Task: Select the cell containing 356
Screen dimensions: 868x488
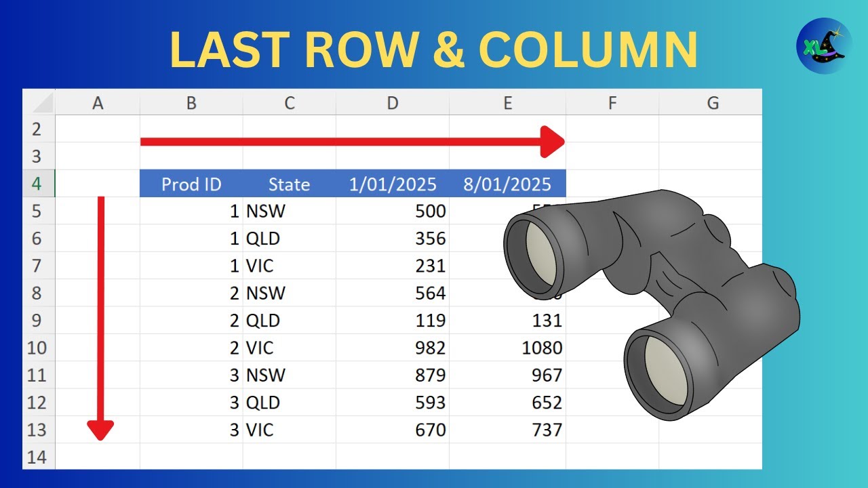Action: click(x=393, y=239)
